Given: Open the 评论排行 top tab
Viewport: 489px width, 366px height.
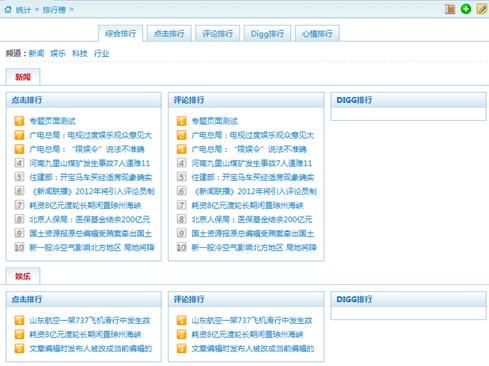Looking at the screenshot, I should pos(217,33).
